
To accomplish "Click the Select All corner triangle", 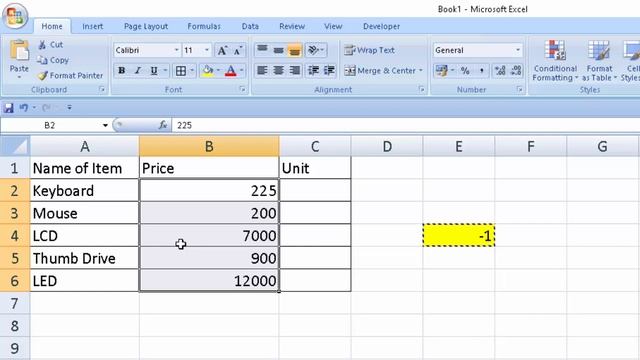I will [15, 146].
